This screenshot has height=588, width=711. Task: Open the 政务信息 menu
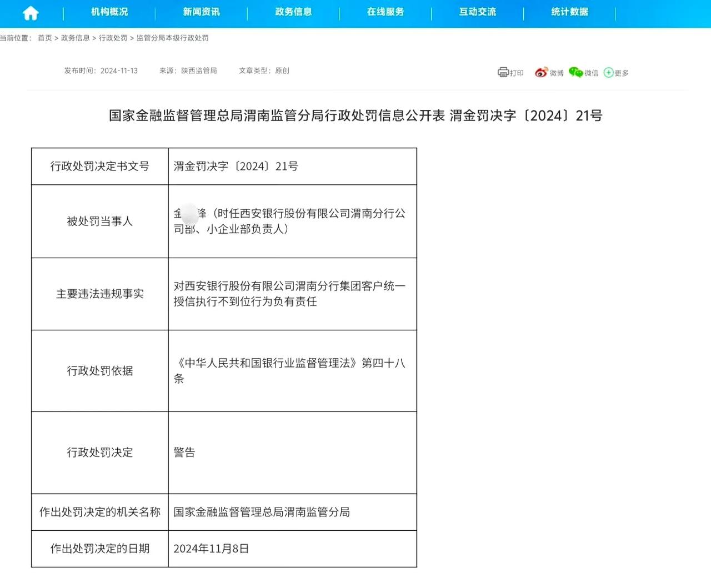293,12
